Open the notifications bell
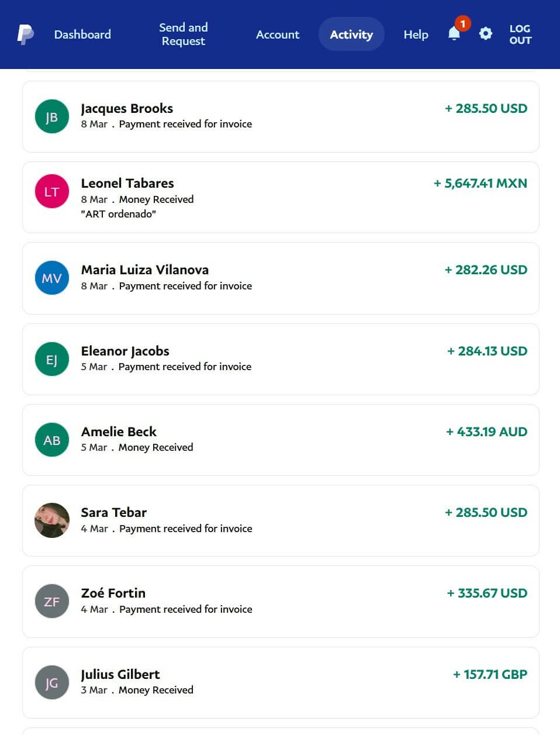Screen dimensions: 560x735 pyautogui.click(x=454, y=34)
